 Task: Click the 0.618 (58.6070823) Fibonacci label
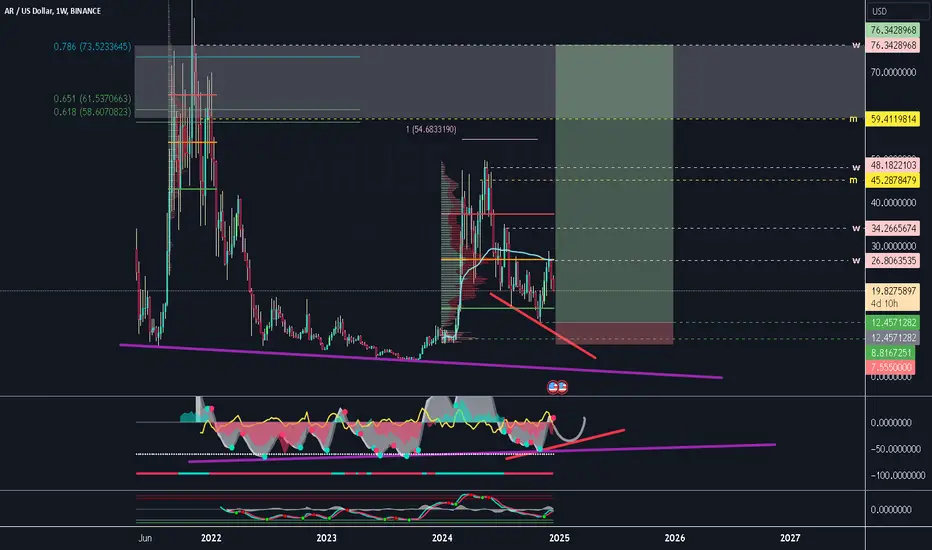pyautogui.click(x=92, y=112)
